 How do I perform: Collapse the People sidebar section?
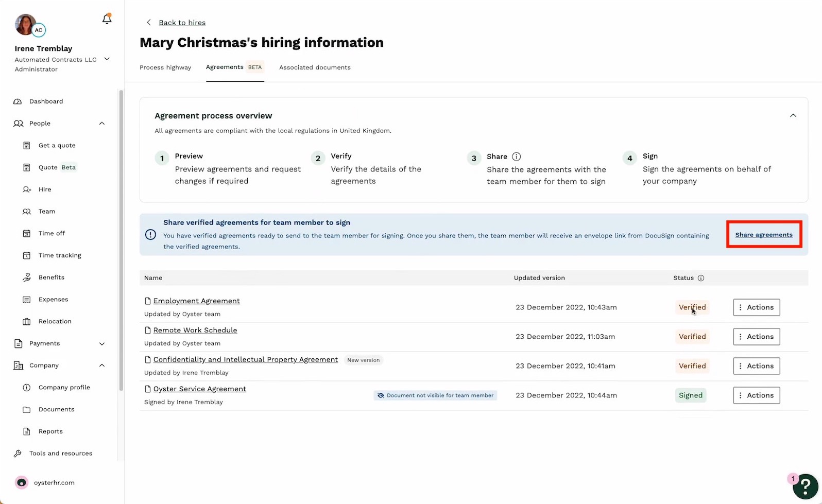(x=102, y=124)
